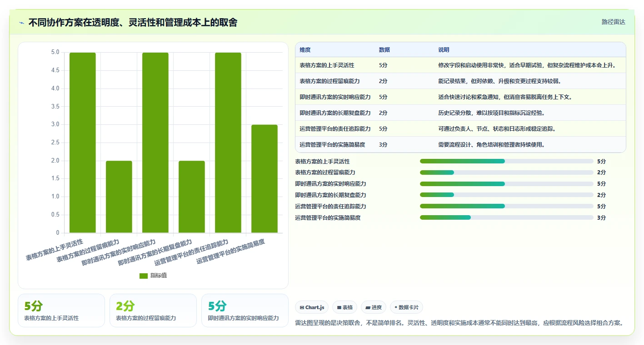
Task: Click the chart title 不同协作方案在透明度
Action: click(x=133, y=23)
